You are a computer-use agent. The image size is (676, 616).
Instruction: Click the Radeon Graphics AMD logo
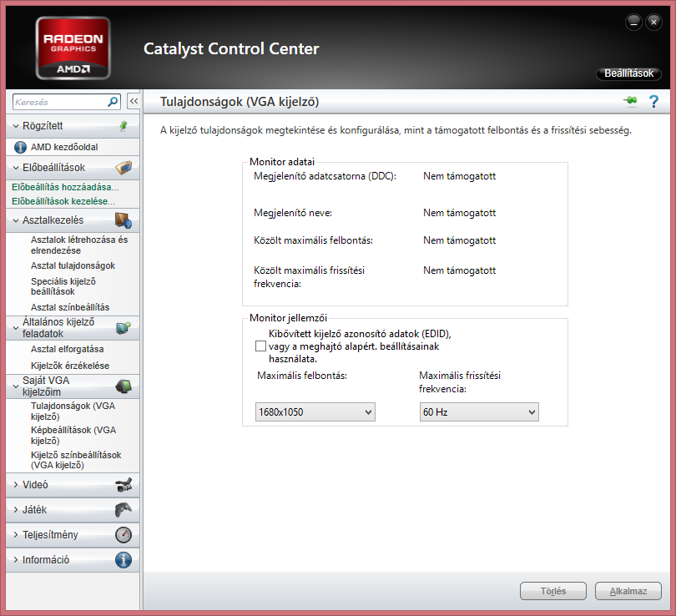(73, 48)
